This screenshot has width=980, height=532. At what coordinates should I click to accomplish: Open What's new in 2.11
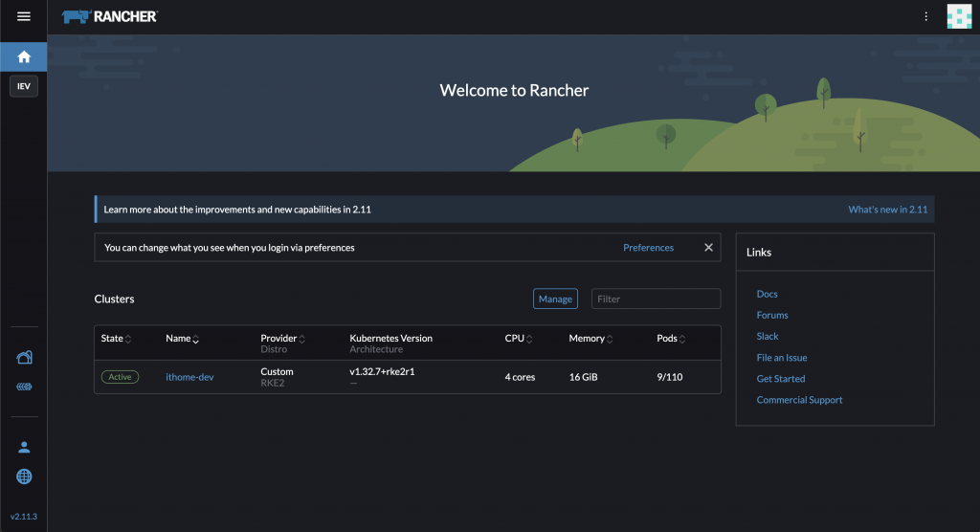pyautogui.click(x=887, y=210)
